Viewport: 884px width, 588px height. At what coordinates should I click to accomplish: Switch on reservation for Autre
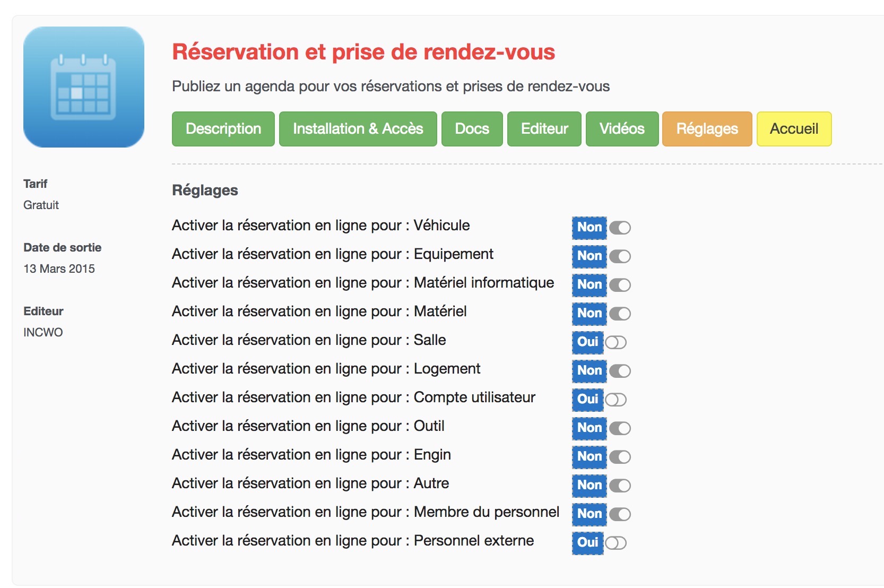(620, 486)
